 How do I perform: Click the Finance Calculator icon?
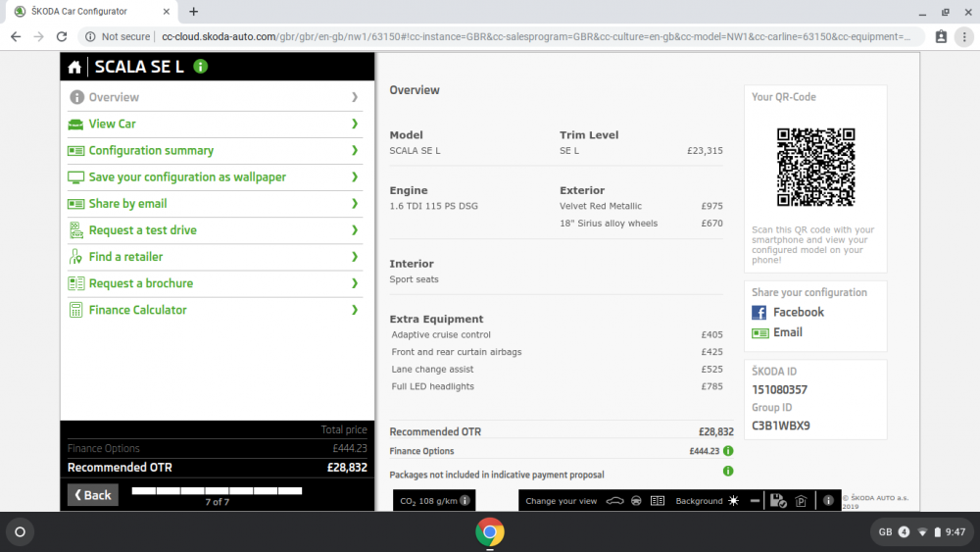(75, 310)
